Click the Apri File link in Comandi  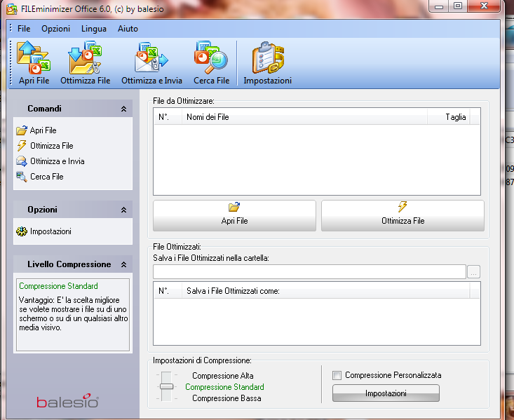coord(43,130)
